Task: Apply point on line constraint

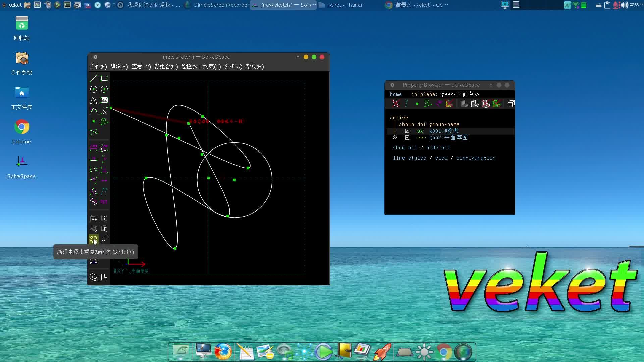Action: click(x=94, y=180)
